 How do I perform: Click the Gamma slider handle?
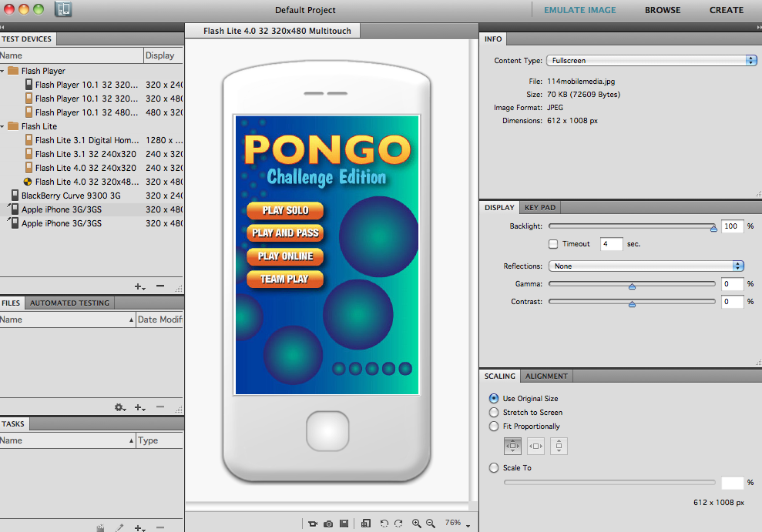coord(632,286)
